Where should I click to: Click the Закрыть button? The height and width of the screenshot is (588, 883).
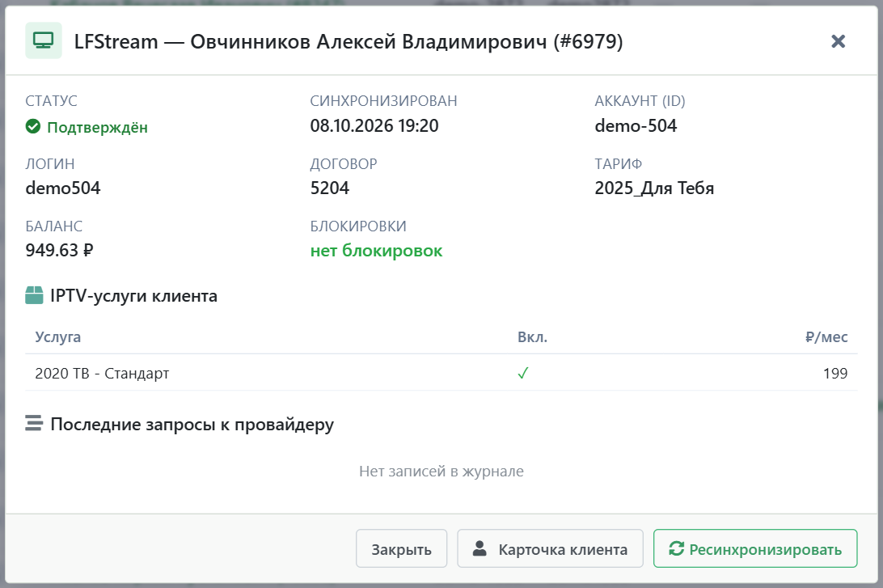coord(402,548)
